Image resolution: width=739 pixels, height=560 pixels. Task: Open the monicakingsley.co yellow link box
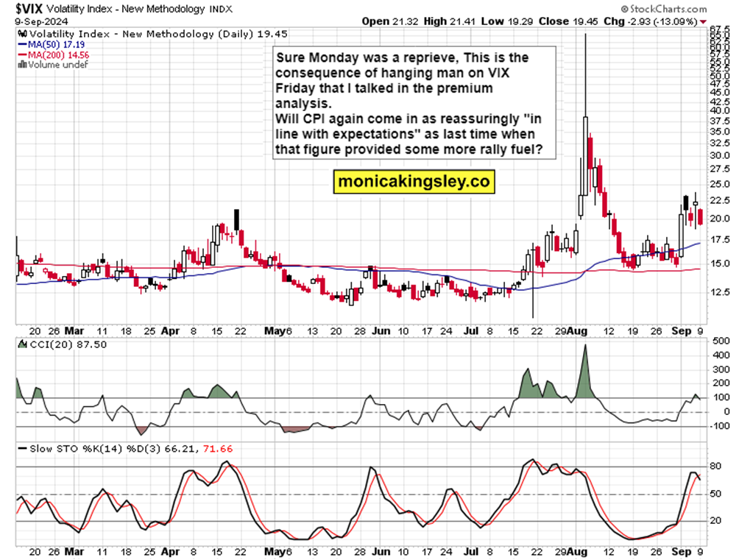coord(414,182)
